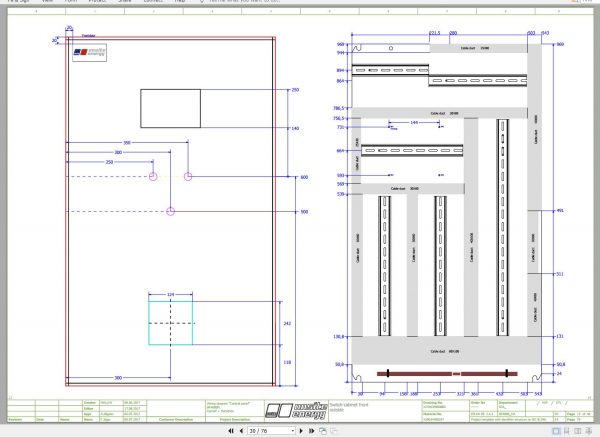Go to the previous page
Image resolution: width=600 pixels, height=437 pixels.
point(241,431)
